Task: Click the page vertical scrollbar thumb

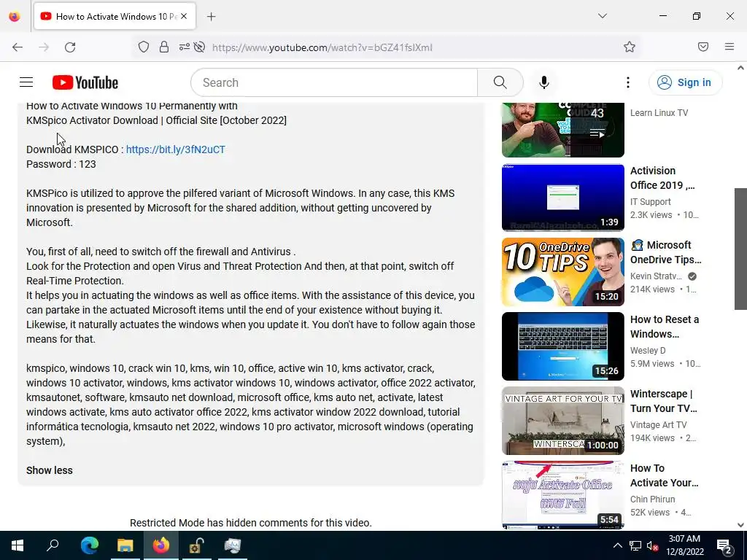Action: tap(740, 249)
